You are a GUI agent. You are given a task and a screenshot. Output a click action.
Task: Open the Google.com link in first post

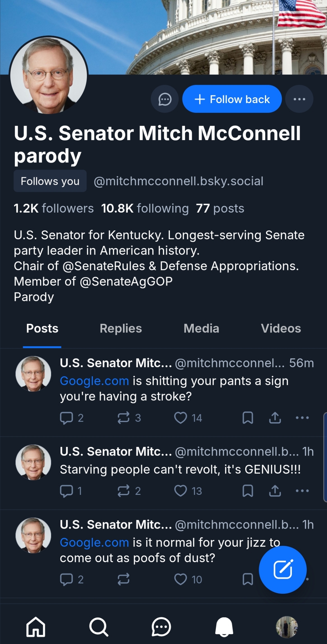tap(94, 381)
